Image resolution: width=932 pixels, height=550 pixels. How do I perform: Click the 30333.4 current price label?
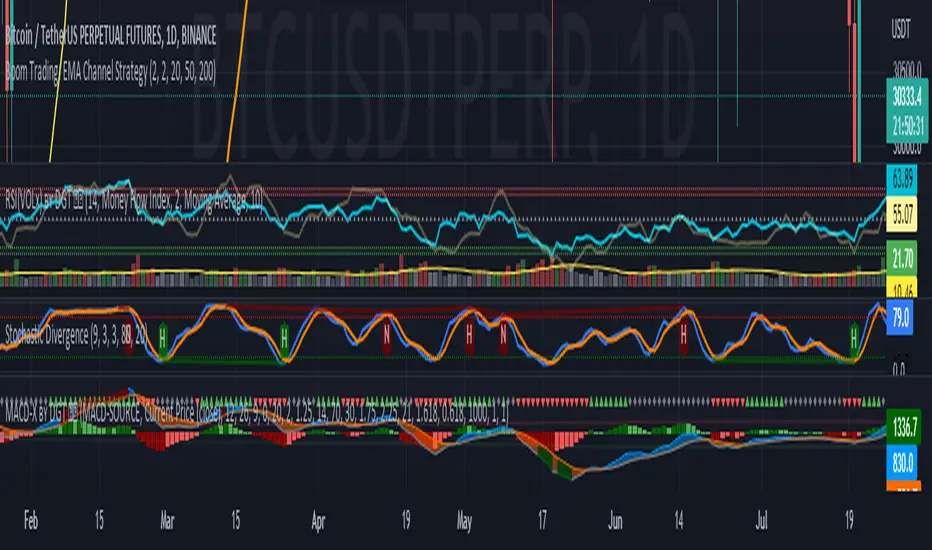(x=906, y=96)
